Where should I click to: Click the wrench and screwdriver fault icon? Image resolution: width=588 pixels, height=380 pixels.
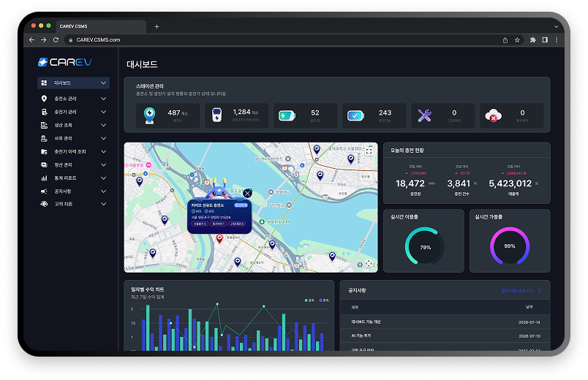click(424, 115)
